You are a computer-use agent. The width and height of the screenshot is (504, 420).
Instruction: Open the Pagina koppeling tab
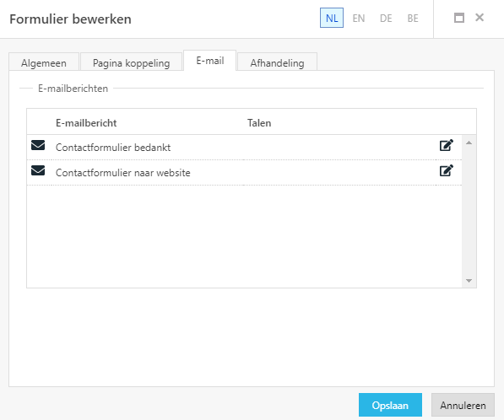pos(131,62)
